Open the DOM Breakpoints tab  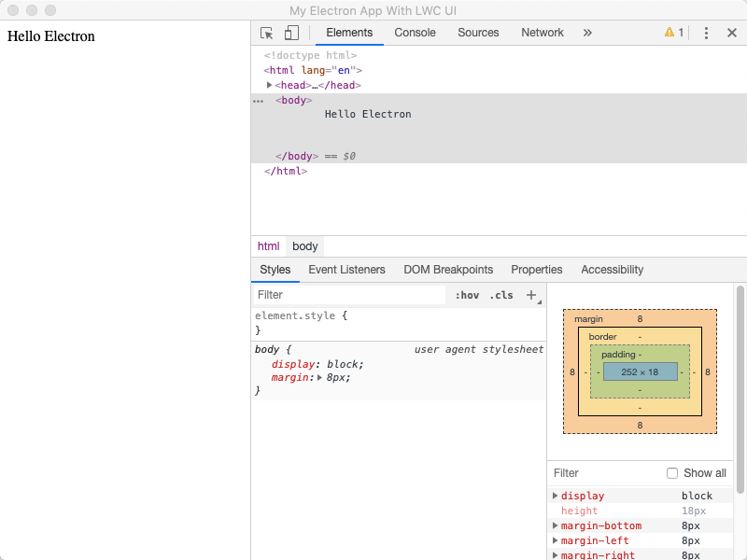(x=448, y=270)
